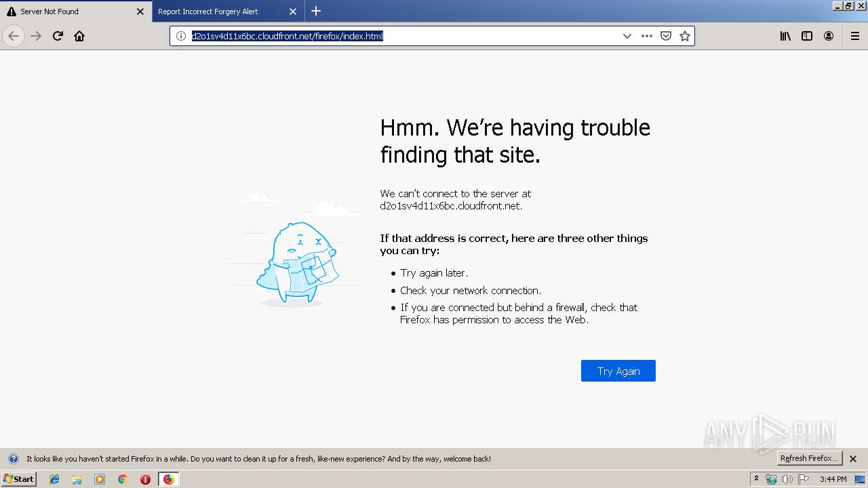Click the Refresh Firefox button
The height and width of the screenshot is (488, 868).
coord(809,458)
